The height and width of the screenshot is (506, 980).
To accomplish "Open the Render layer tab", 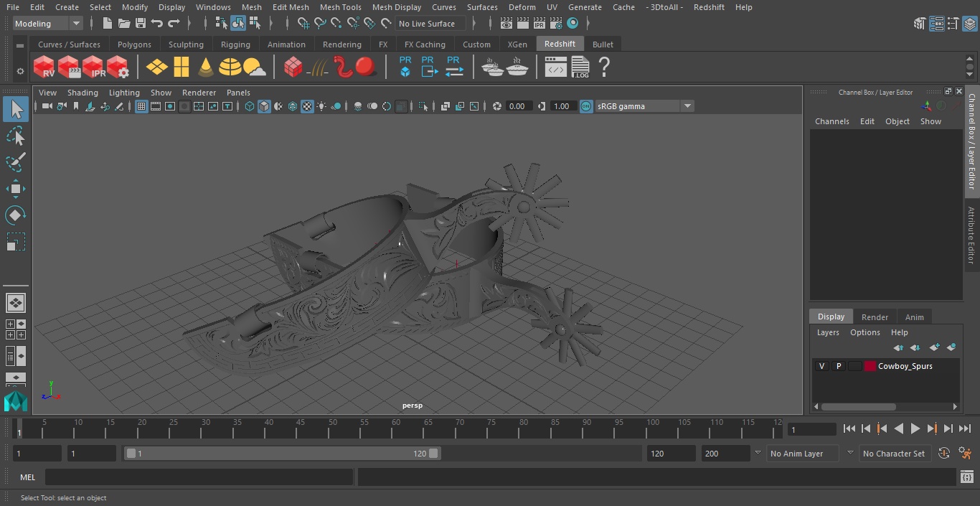I will tap(875, 317).
